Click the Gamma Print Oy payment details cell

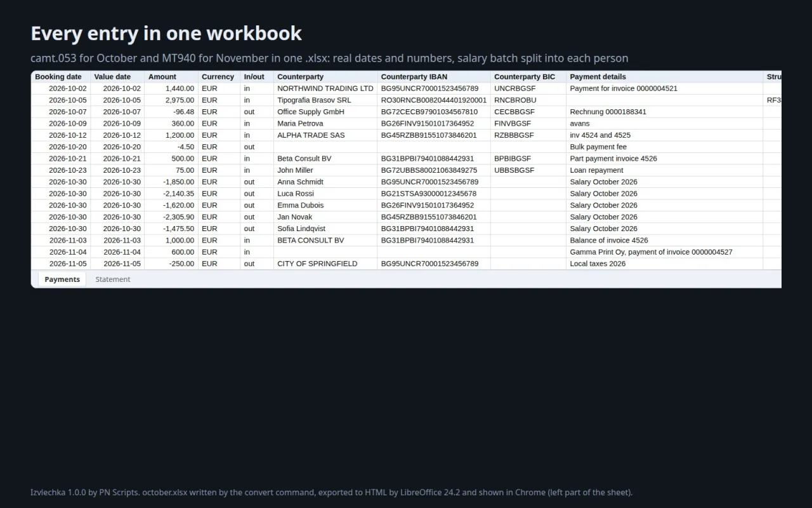point(665,252)
